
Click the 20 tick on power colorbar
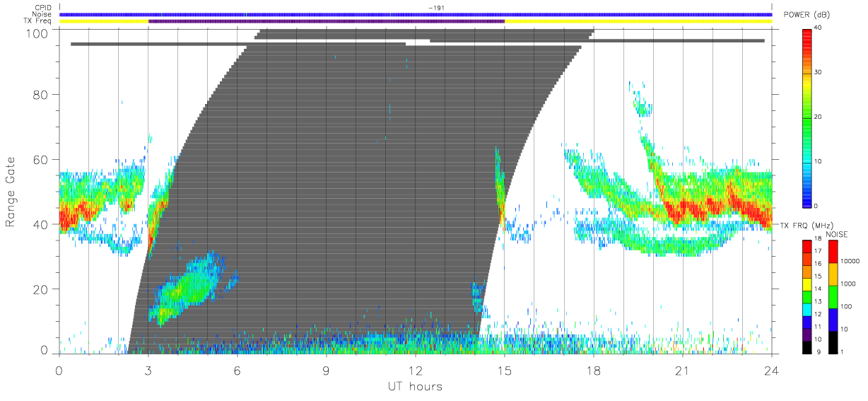[x=818, y=117]
